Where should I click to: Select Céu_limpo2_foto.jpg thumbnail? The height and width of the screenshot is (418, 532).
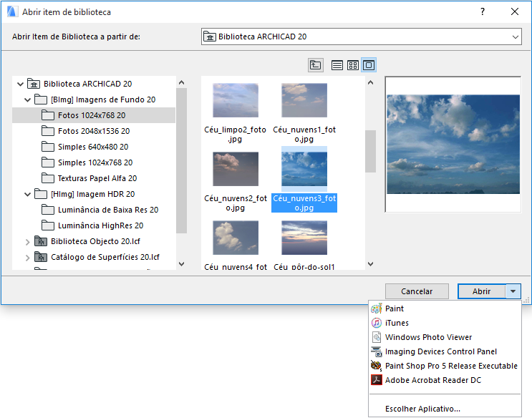[236, 100]
